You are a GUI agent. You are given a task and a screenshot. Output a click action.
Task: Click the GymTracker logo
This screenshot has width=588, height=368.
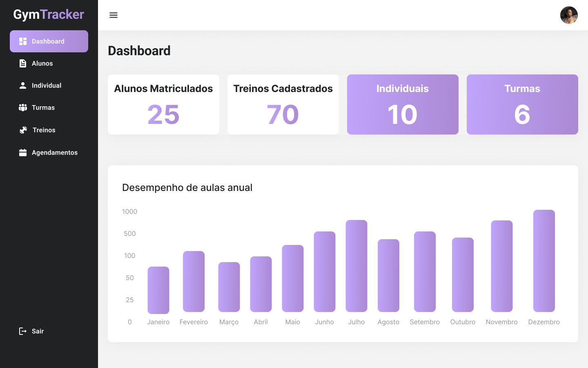coord(49,14)
